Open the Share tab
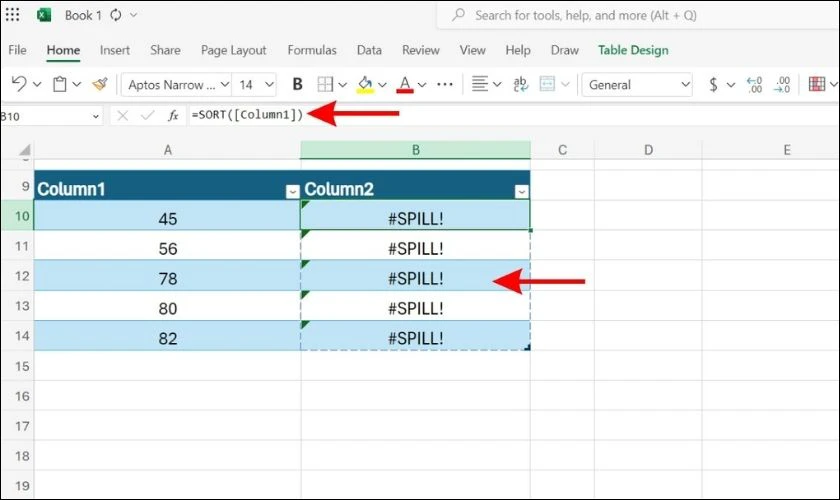The width and height of the screenshot is (840, 500). (165, 50)
